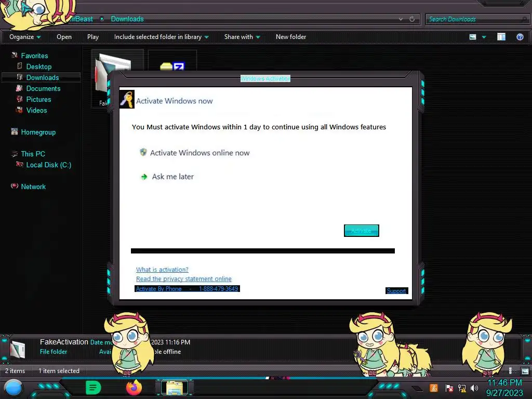The width and height of the screenshot is (532, 399).
Task: Toggle the preview pane icon
Action: coord(501,37)
